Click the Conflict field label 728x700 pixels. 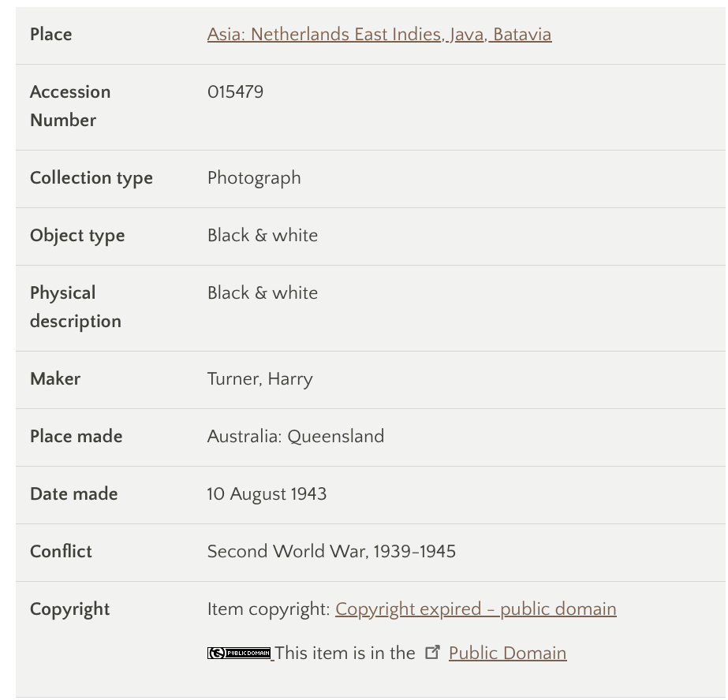click(61, 552)
